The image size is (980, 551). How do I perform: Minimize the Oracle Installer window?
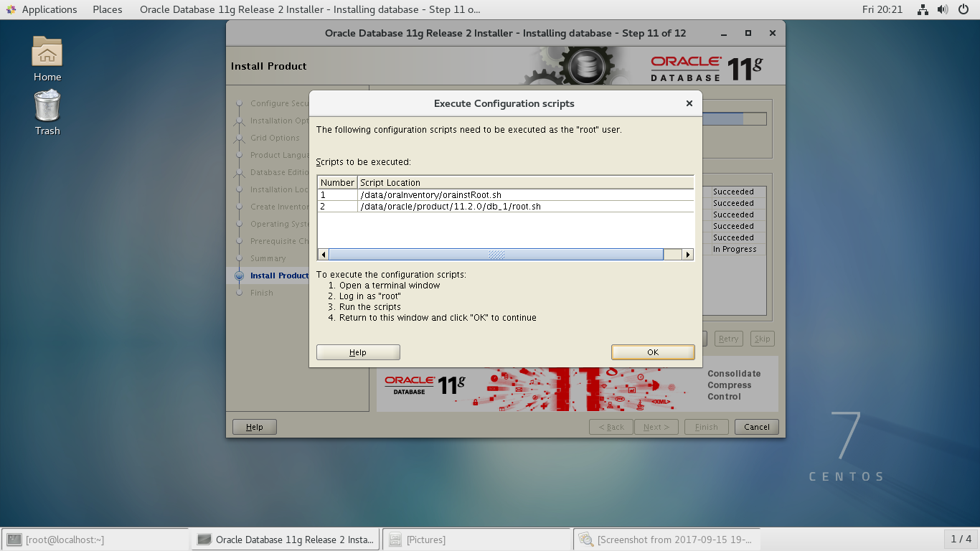pos(724,33)
